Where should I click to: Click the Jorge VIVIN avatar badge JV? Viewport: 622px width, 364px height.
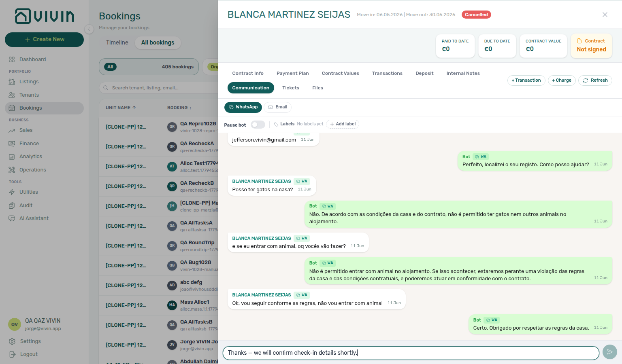tap(172, 345)
